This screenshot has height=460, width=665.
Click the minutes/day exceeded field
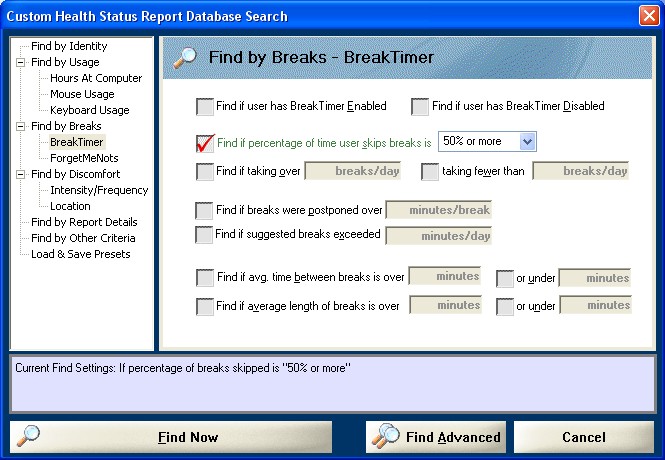tap(439, 236)
